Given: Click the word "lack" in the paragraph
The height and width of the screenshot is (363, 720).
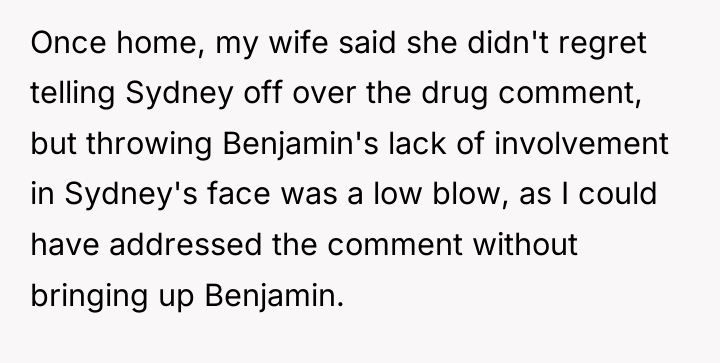Looking at the screenshot, I should tap(417, 143).
